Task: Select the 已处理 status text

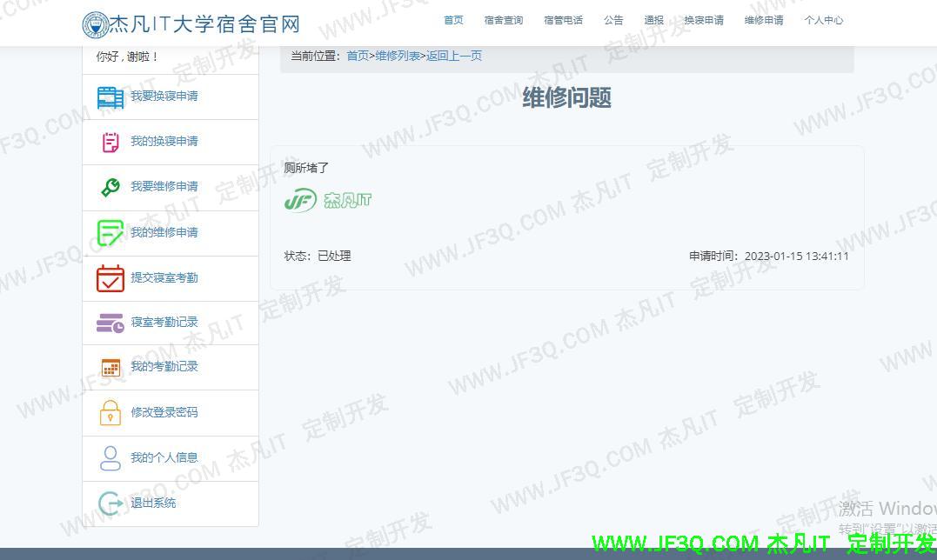Action: (334, 256)
